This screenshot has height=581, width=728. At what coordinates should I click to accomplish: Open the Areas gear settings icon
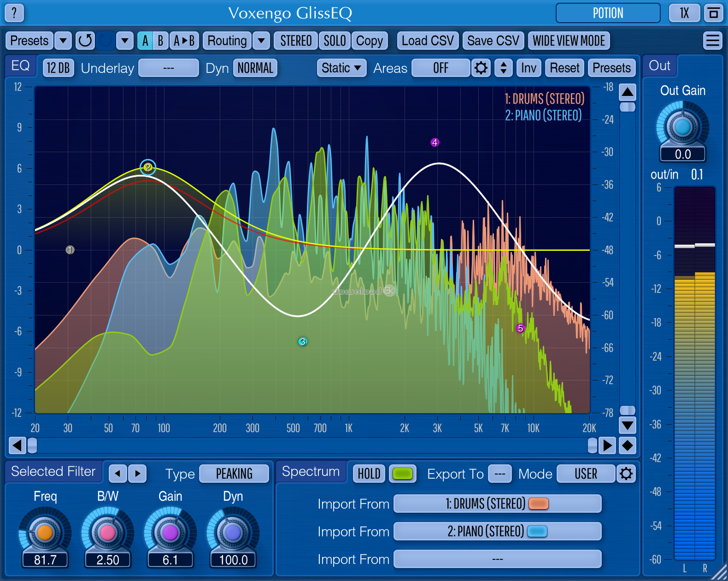481,68
